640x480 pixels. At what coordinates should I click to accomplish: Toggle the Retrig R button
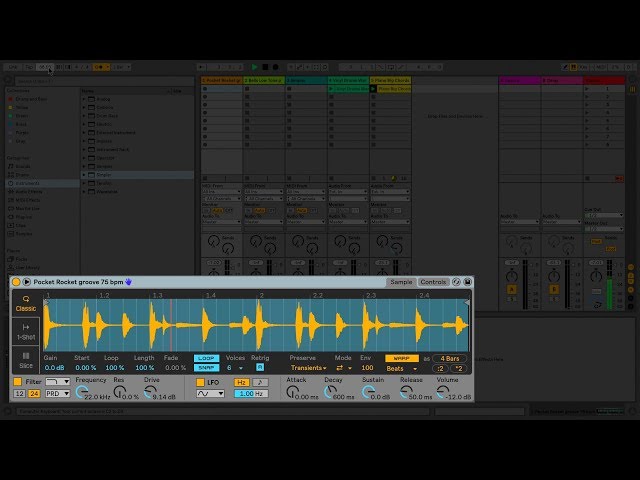coord(260,367)
